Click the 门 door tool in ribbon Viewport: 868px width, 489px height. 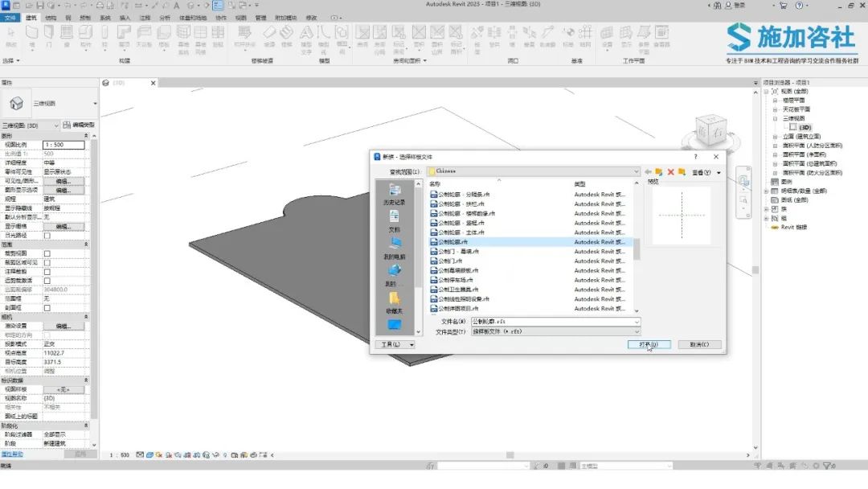(x=49, y=36)
